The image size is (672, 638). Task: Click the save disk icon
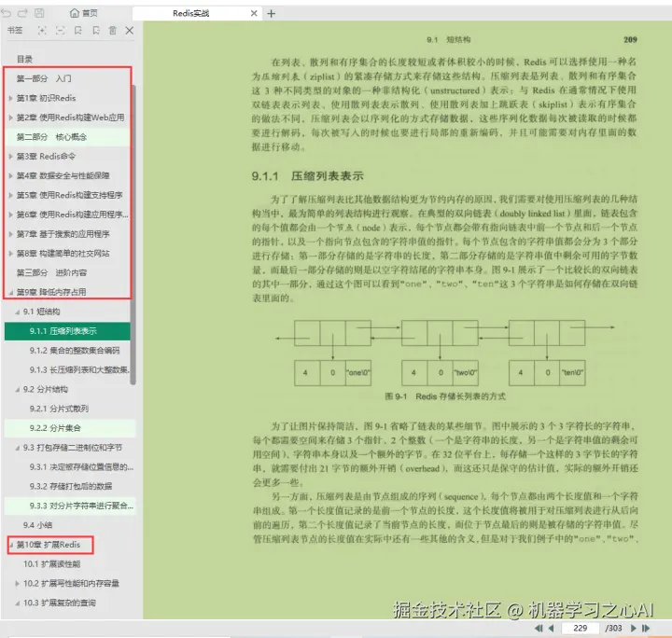(x=39, y=13)
